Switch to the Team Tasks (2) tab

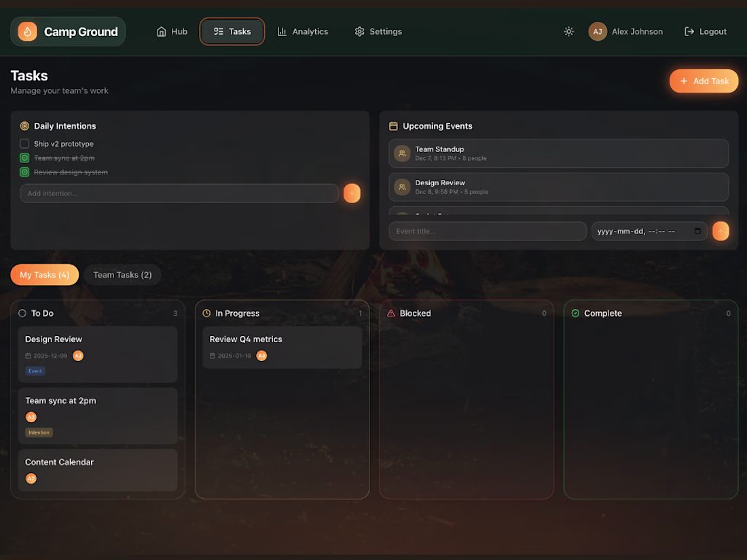pos(122,275)
